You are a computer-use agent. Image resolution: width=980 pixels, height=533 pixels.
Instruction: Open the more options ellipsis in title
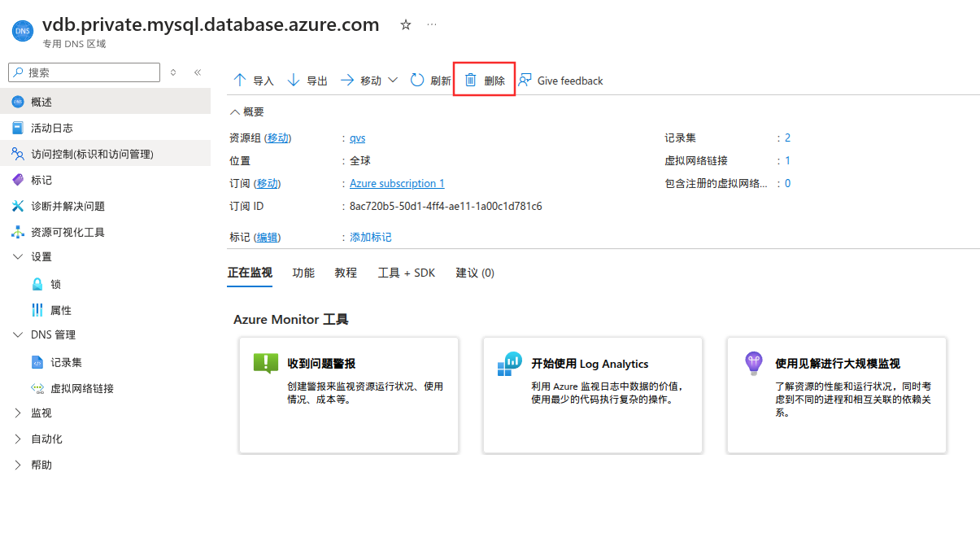pos(432,25)
